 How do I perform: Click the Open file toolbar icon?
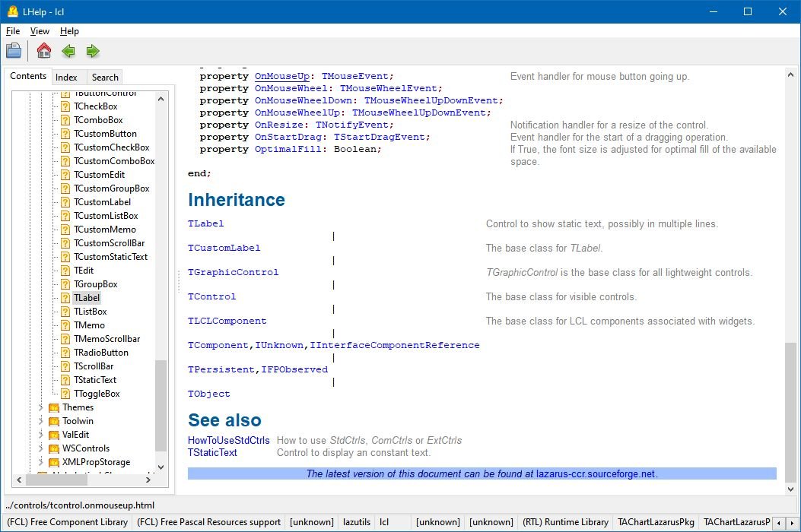point(14,51)
